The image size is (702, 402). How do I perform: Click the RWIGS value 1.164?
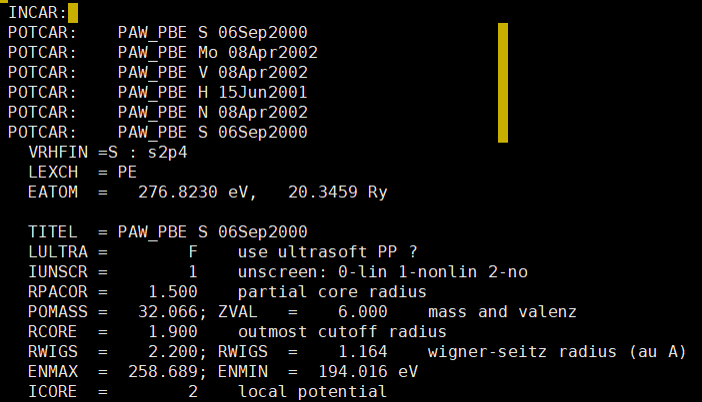point(362,351)
